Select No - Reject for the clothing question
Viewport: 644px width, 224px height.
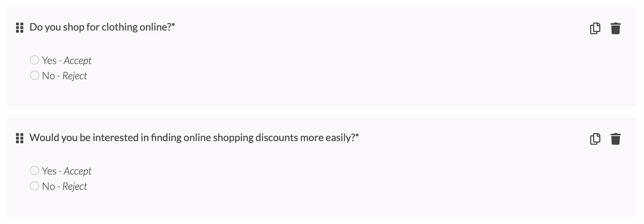(x=35, y=75)
